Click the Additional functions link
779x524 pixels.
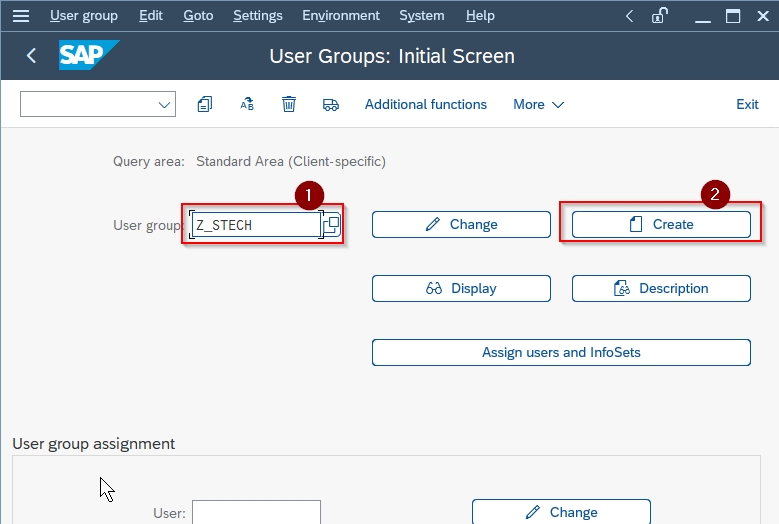[426, 104]
